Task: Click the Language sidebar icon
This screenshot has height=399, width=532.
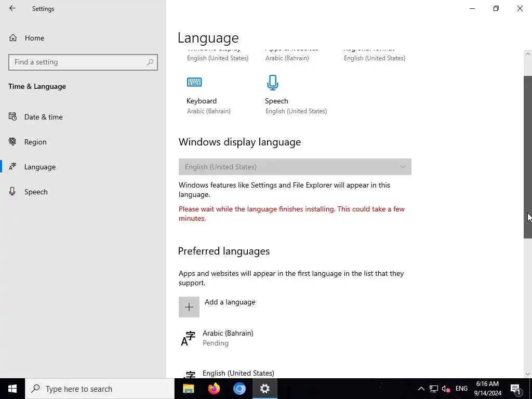Action: tap(12, 167)
